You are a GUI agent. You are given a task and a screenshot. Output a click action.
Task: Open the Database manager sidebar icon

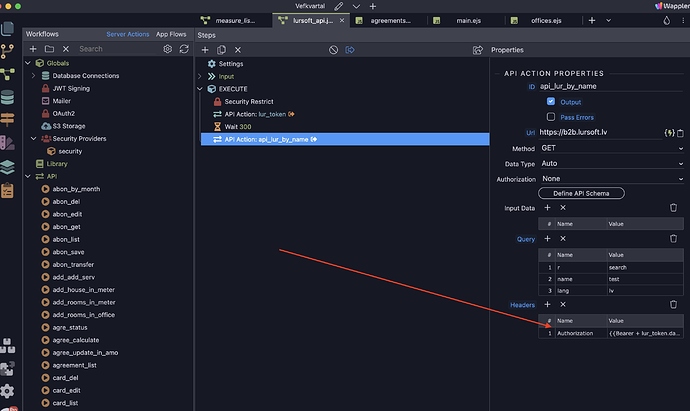(x=7, y=97)
